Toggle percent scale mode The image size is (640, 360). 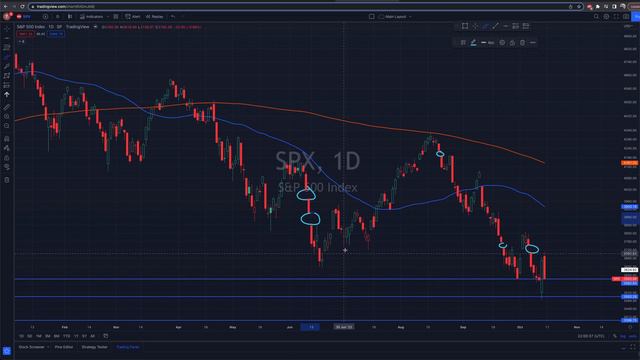tap(615, 336)
